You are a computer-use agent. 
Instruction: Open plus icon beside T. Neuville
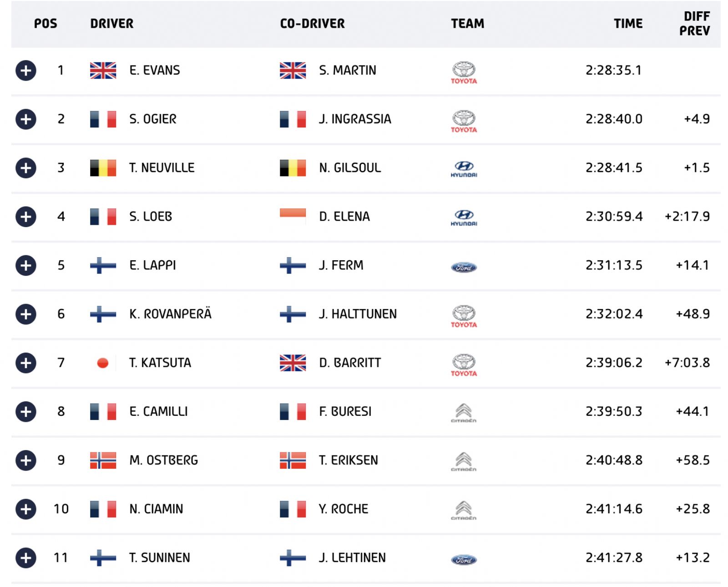point(26,168)
